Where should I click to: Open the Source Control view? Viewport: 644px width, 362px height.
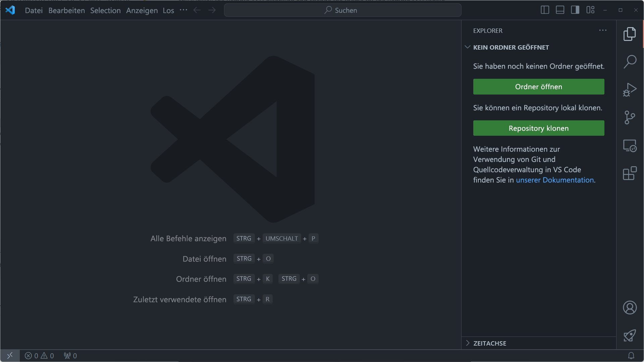click(x=630, y=118)
